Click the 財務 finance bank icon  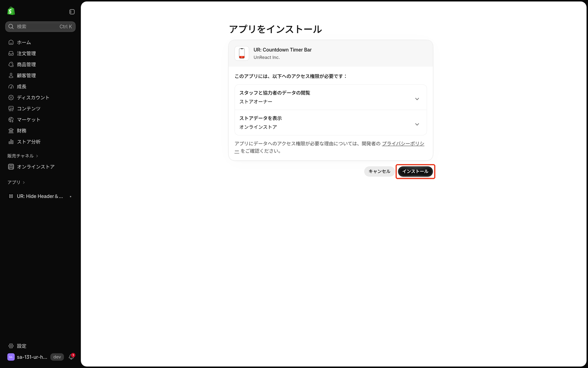pyautogui.click(x=11, y=131)
